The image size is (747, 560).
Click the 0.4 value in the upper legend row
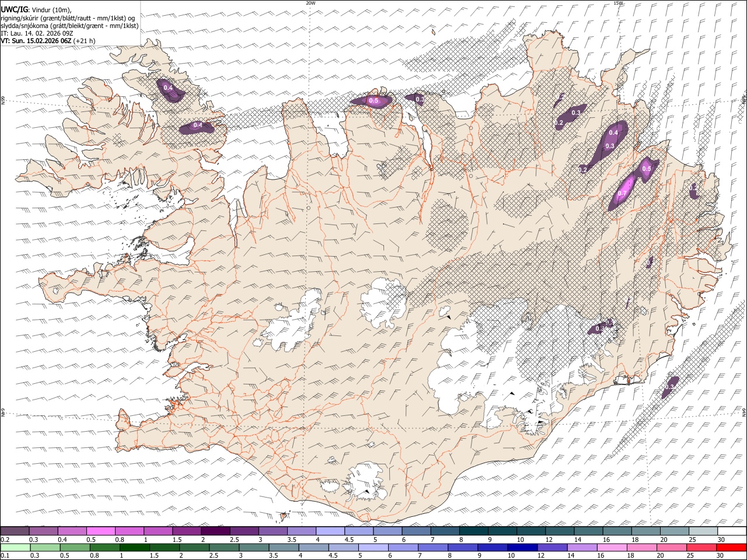click(x=62, y=540)
